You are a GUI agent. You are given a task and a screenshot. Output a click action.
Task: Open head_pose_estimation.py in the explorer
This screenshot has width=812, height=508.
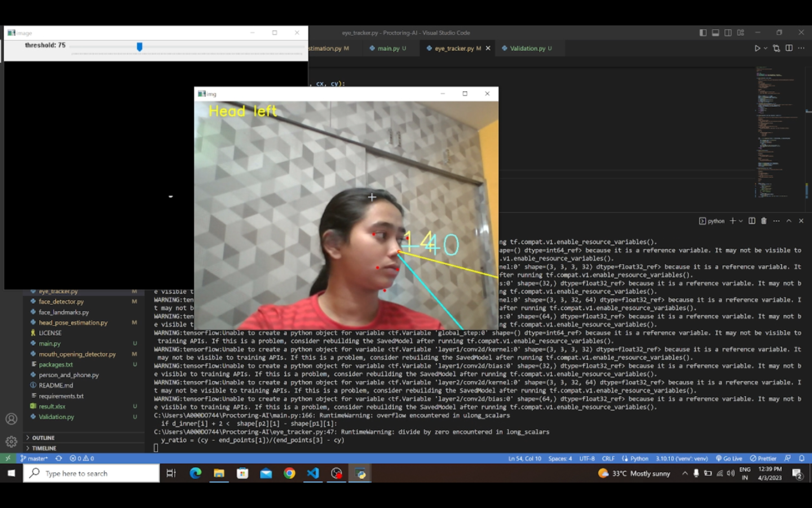coord(84,322)
